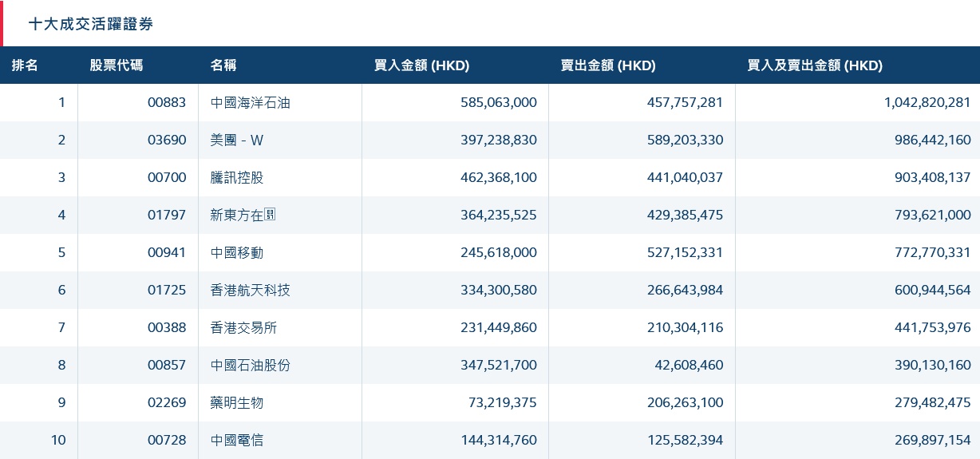Click sell amount 206,263,100

click(x=685, y=402)
